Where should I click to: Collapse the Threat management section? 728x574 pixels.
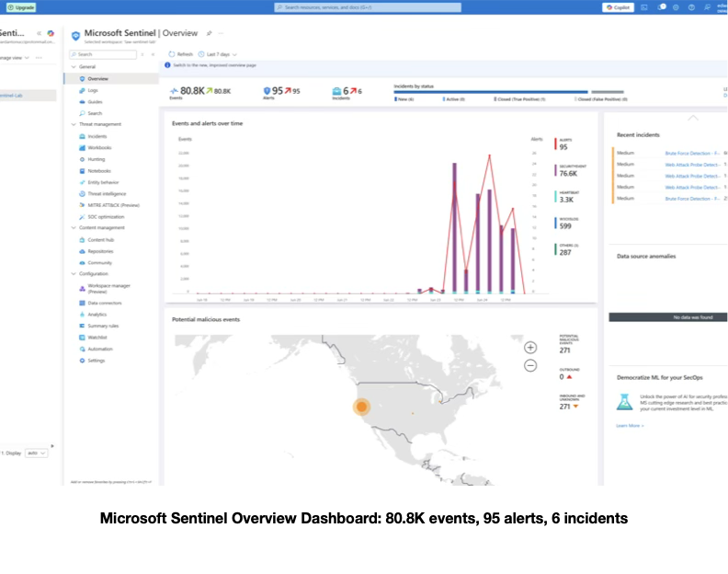tap(74, 124)
